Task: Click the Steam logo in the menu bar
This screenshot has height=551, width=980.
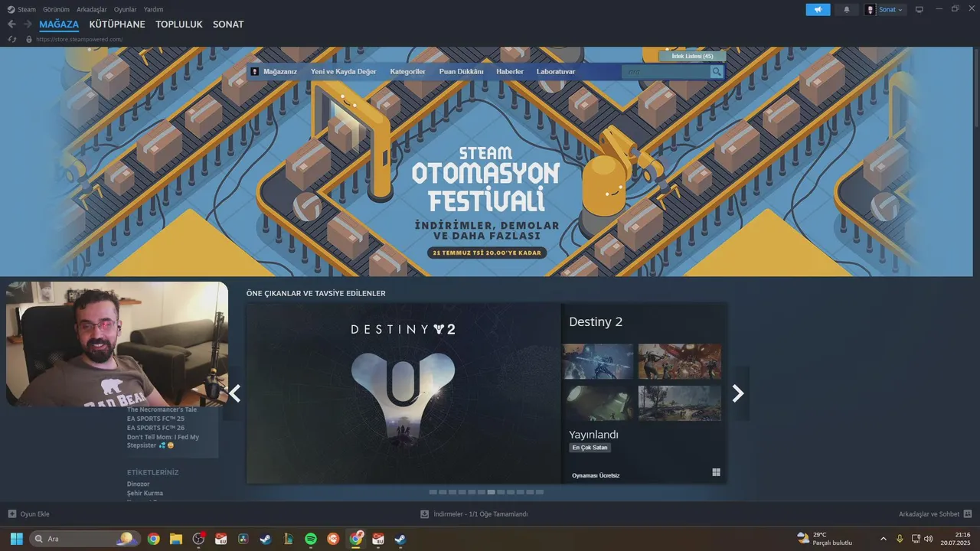Action: 11,9
